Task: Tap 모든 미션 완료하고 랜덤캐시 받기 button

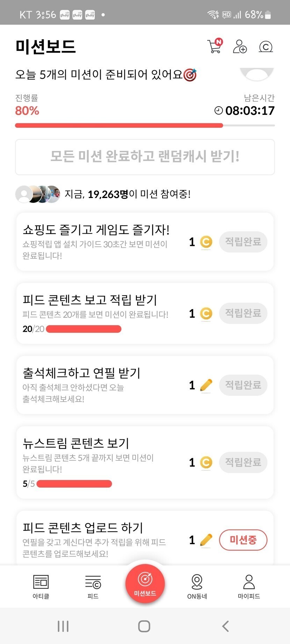Action: click(145, 157)
